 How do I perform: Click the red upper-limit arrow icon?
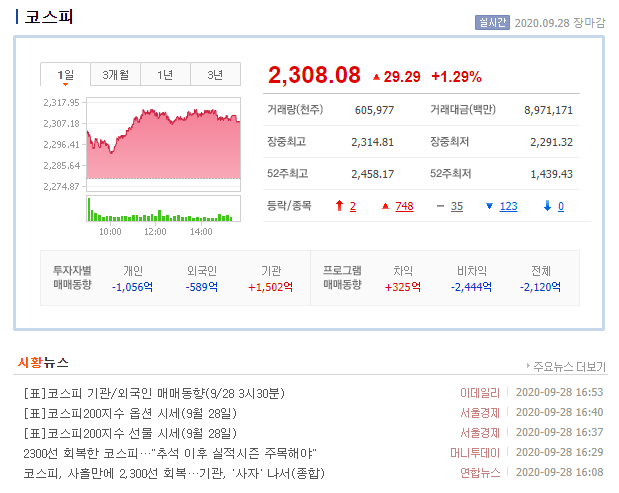pyautogui.click(x=339, y=206)
